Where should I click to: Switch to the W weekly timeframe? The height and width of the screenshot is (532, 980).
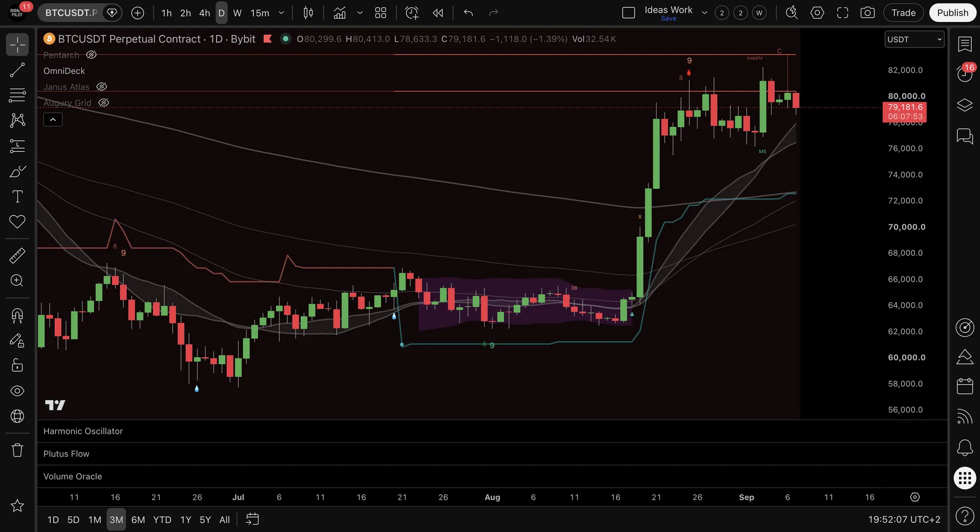[x=237, y=13]
